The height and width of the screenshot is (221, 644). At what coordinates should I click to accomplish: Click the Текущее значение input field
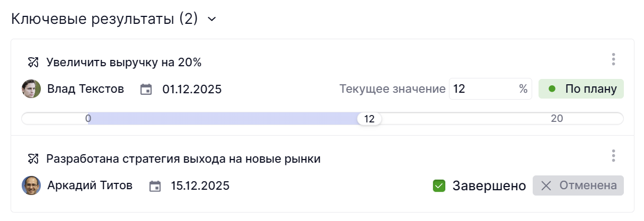(x=482, y=89)
